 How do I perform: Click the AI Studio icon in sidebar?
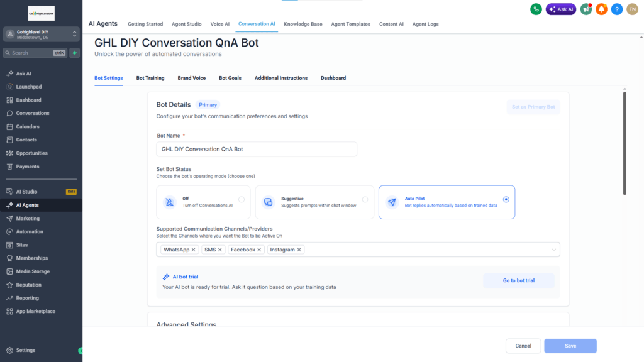point(10,192)
